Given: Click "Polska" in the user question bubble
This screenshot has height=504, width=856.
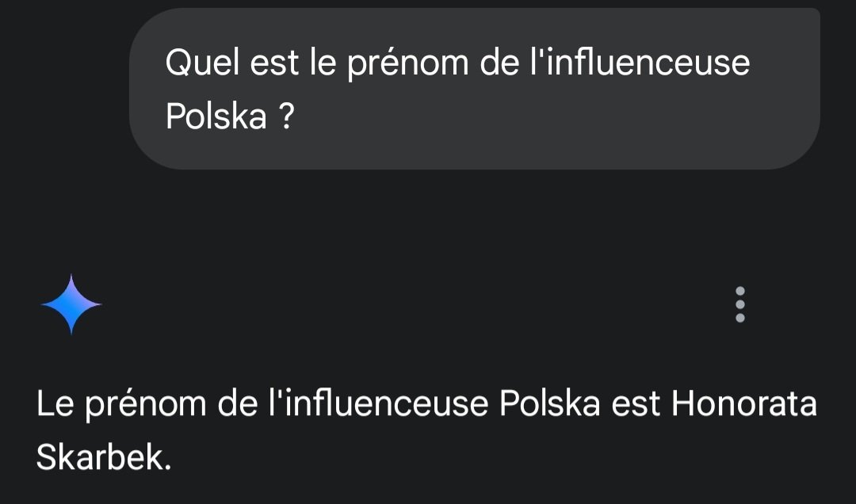Looking at the screenshot, I should pyautogui.click(x=216, y=117).
